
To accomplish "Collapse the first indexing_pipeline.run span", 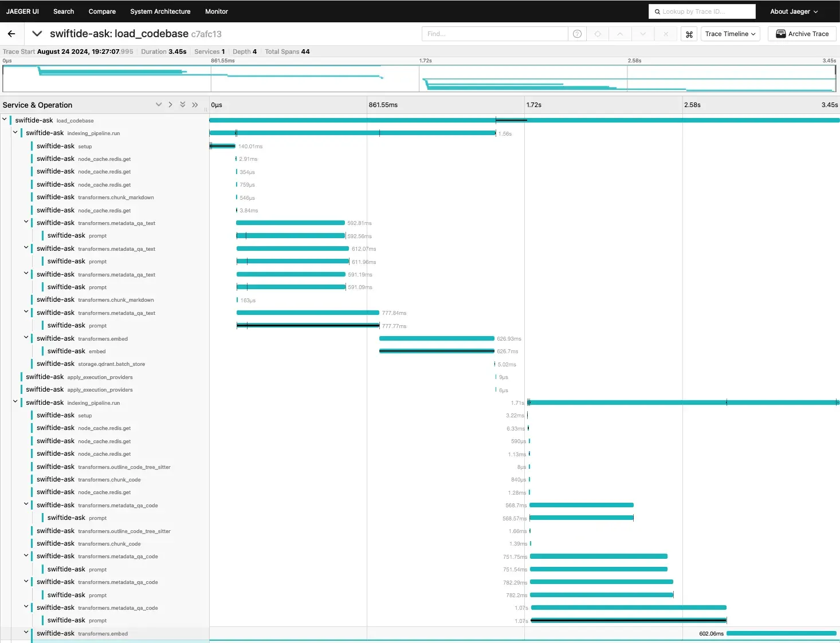I will (15, 132).
